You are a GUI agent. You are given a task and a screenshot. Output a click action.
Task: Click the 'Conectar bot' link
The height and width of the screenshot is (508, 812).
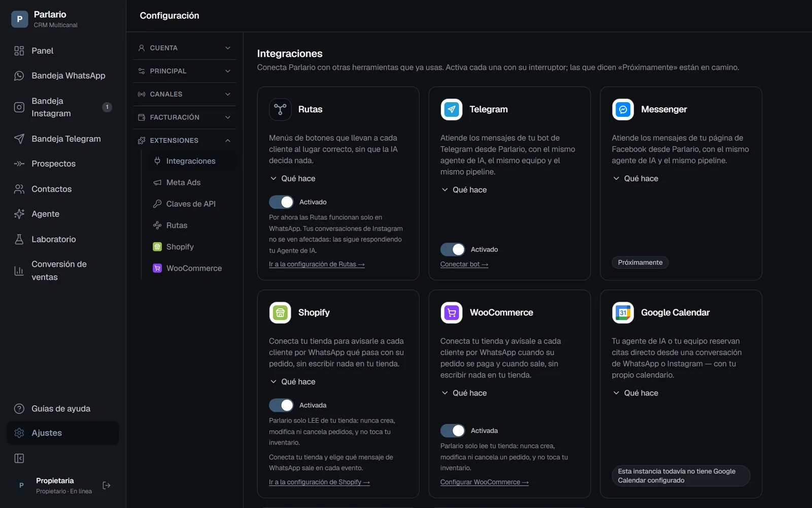(x=464, y=264)
